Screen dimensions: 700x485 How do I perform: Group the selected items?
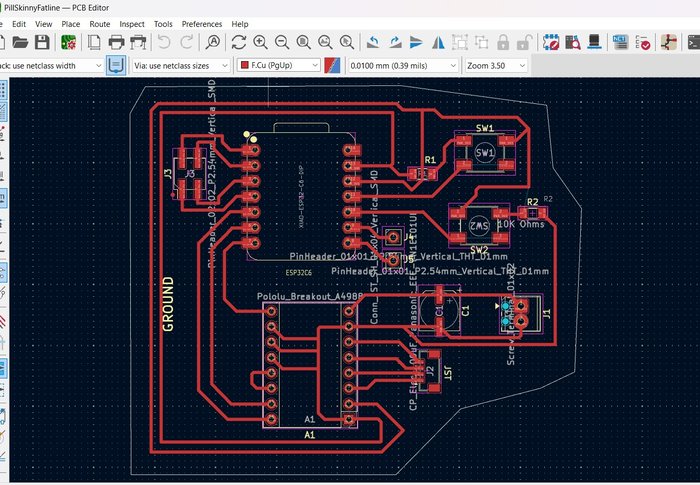460,42
